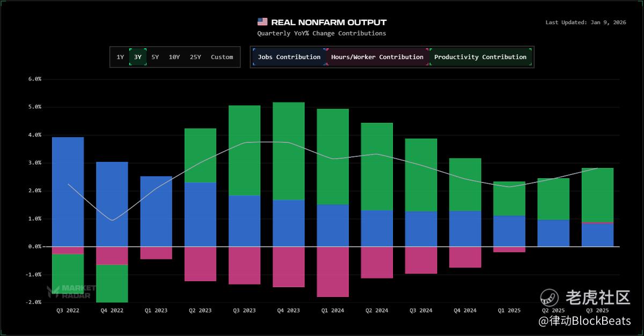Click the Q3 2022 x-axis label
The height and width of the screenshot is (336, 644).
[68, 310]
